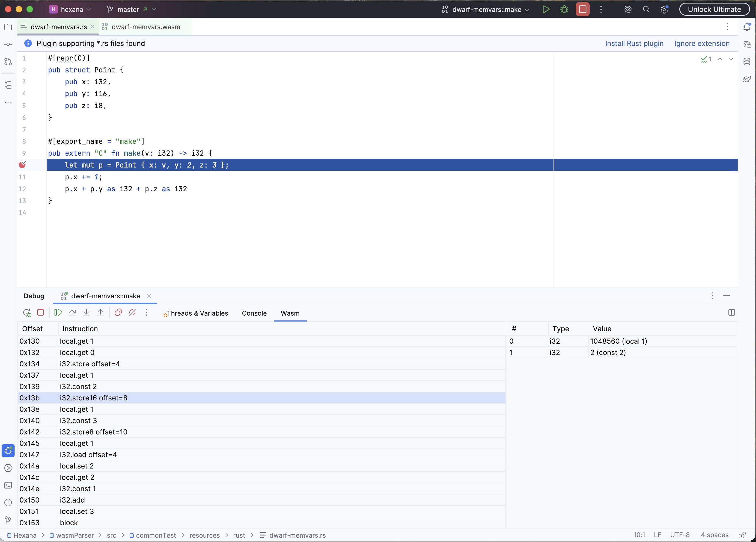Image resolution: width=756 pixels, height=542 pixels.
Task: Open the dwarf-memvars::make run configuration dropdown
Action: [486, 9]
